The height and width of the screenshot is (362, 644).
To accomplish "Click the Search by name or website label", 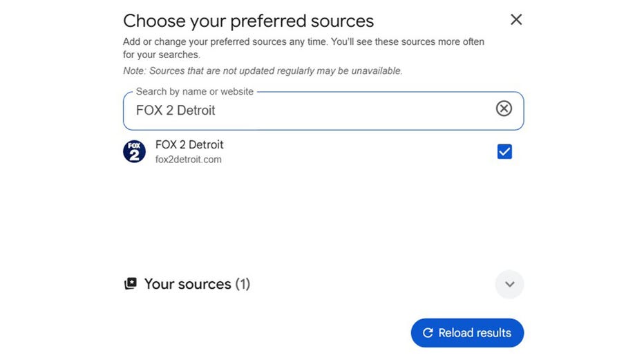I will click(x=194, y=91).
